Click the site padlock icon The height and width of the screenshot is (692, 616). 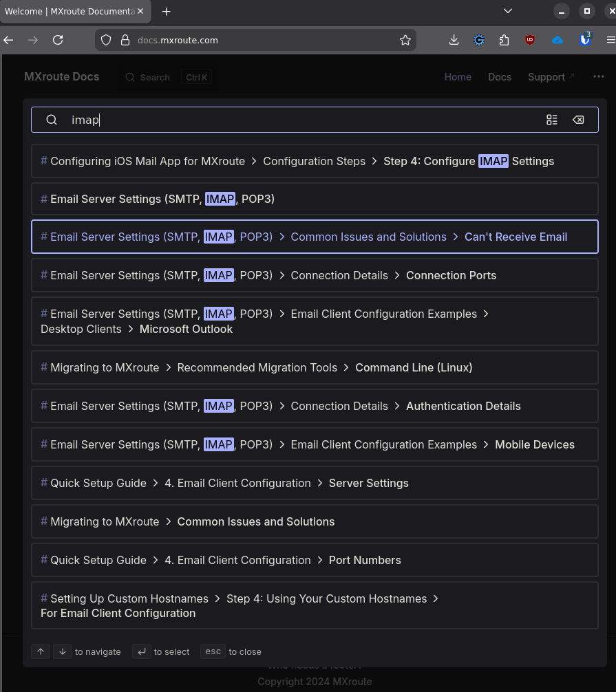click(125, 40)
